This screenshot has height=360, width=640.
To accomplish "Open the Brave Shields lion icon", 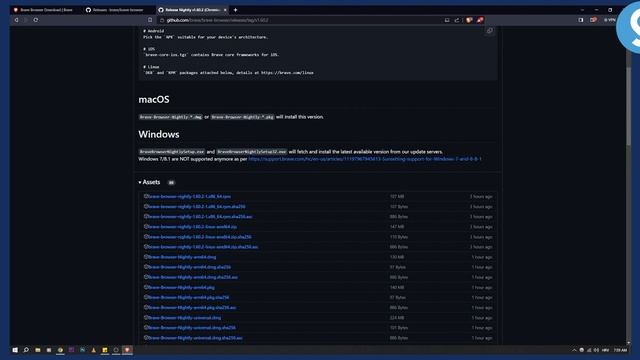I will click(469, 20).
